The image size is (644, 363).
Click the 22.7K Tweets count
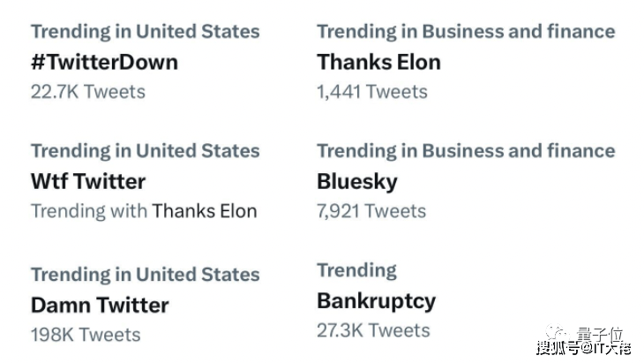tap(87, 91)
